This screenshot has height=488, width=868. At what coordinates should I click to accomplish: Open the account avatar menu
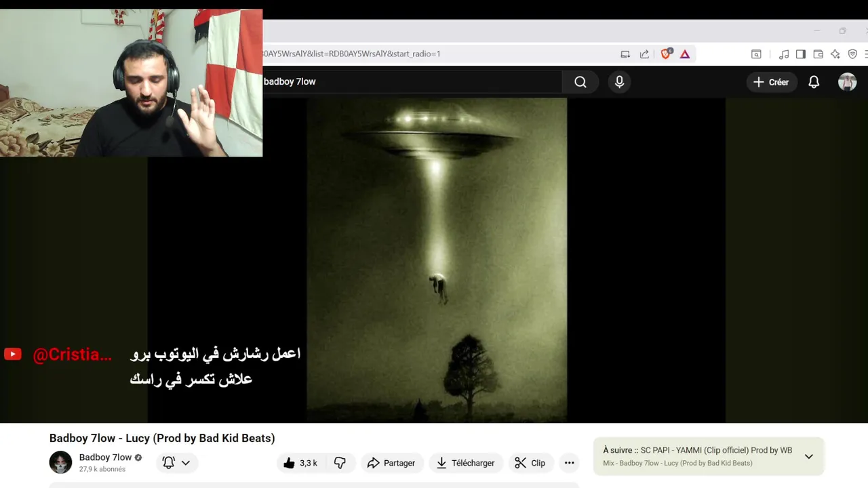point(847,82)
